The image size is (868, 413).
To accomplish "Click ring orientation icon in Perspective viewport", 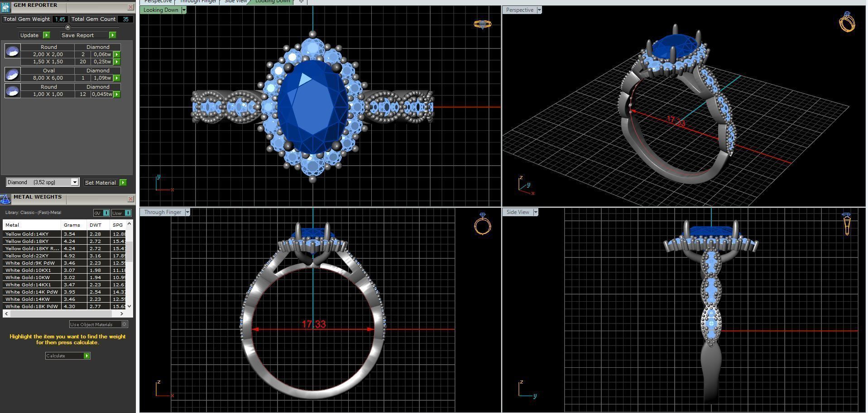I will [847, 22].
